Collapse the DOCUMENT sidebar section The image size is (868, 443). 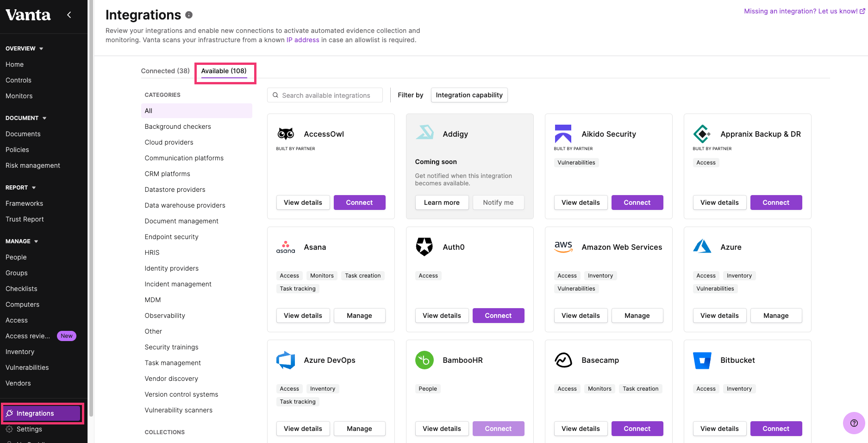26,118
